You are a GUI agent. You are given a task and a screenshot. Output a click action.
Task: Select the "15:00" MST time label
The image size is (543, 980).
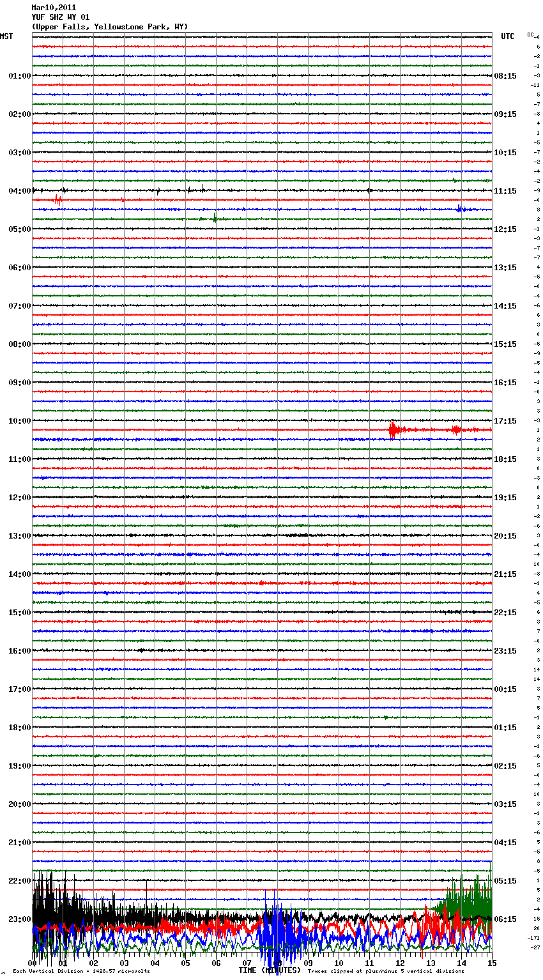(x=20, y=613)
